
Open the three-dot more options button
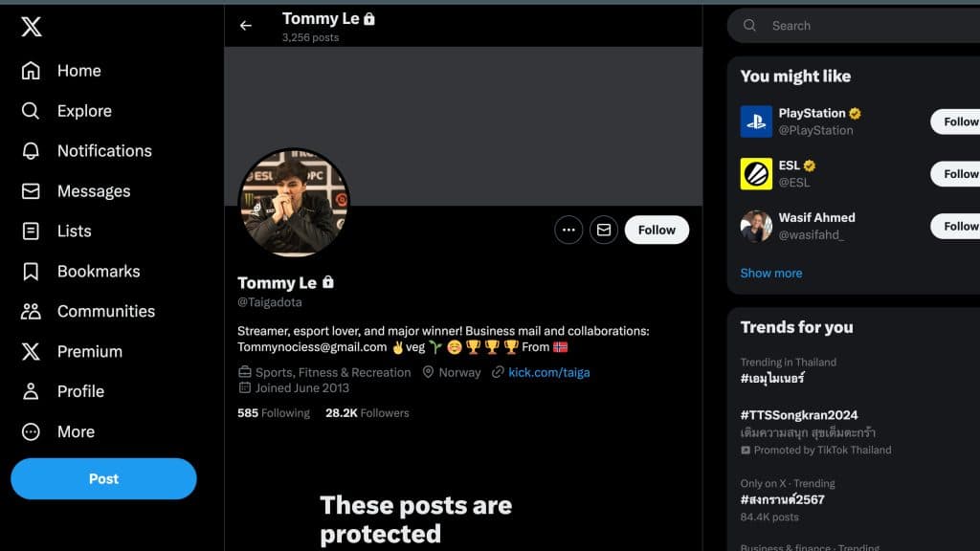click(x=568, y=230)
